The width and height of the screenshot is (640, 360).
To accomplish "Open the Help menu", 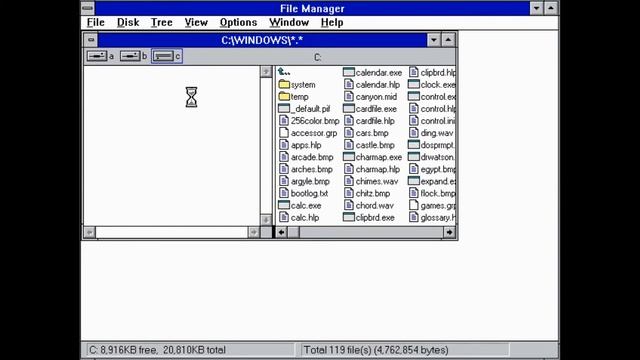I will click(332, 22).
